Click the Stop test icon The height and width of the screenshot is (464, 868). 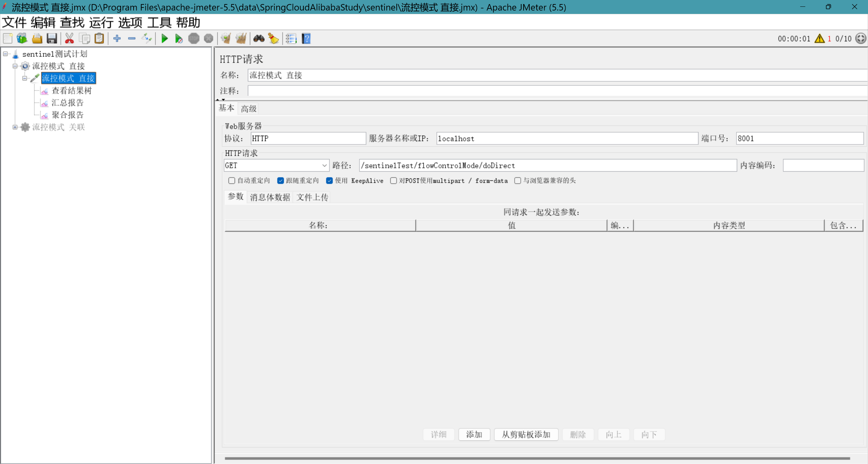(x=194, y=38)
